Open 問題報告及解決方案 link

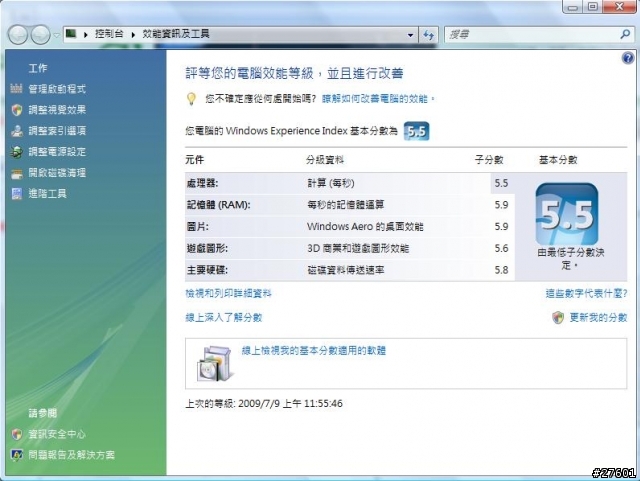tap(71, 455)
